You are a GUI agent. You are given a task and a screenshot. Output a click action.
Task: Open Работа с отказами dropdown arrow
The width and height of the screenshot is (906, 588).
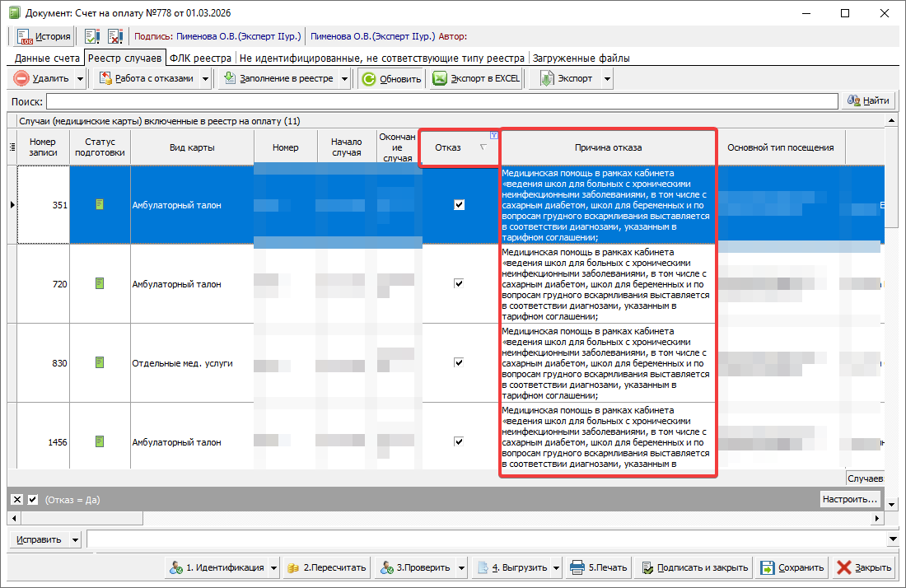[x=203, y=79]
